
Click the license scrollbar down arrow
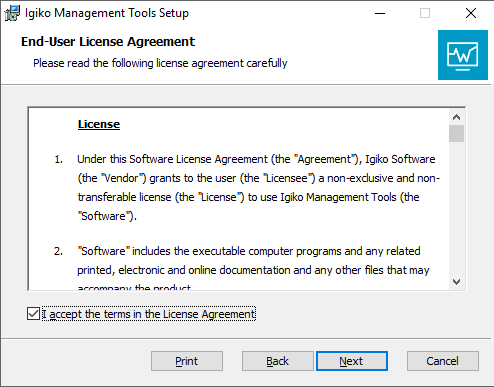click(456, 282)
